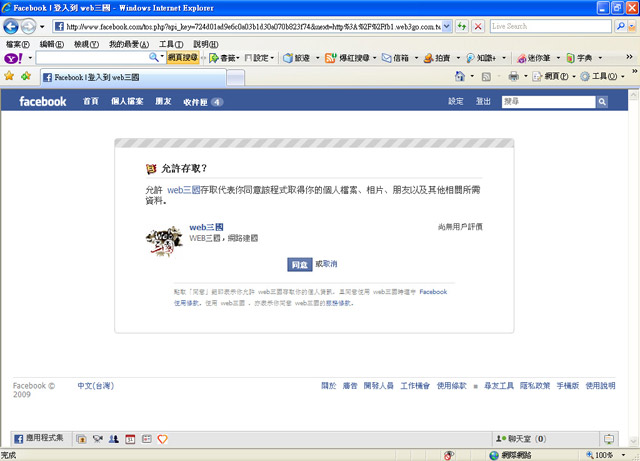640x461 pixels.
Task: Open 收件匣 inbox with 4 messages
Action: (x=203, y=102)
